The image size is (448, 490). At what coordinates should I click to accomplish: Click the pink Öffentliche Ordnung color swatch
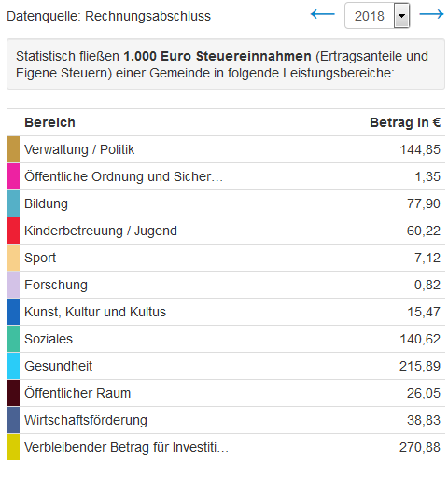coord(13,176)
